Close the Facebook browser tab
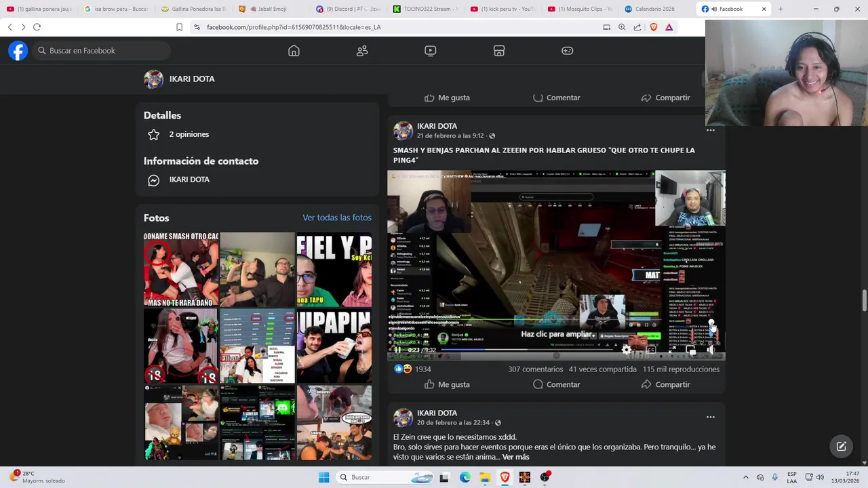The image size is (868, 488). click(764, 9)
